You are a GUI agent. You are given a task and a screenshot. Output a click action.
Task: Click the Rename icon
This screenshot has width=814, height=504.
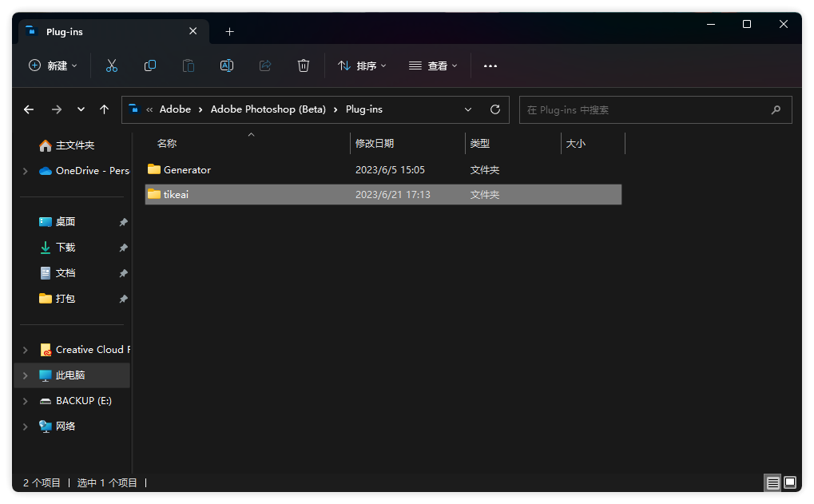point(227,66)
